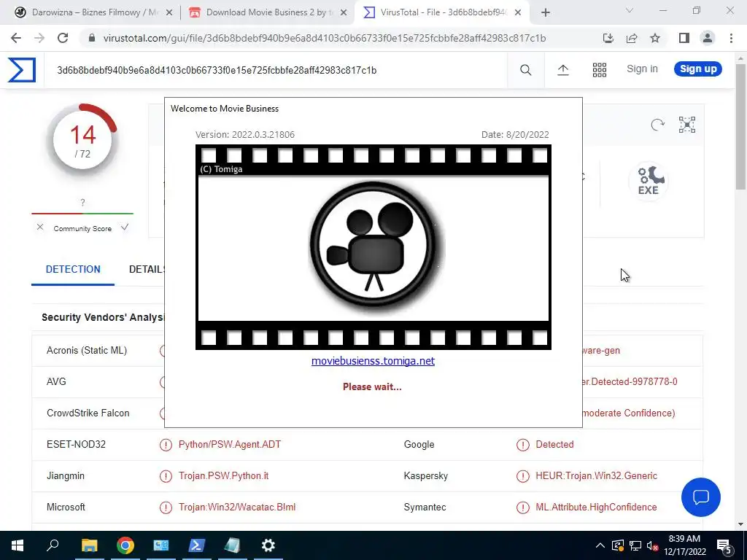747x560 pixels.
Task: Click the VirusTotal logo icon
Action: tap(21, 70)
